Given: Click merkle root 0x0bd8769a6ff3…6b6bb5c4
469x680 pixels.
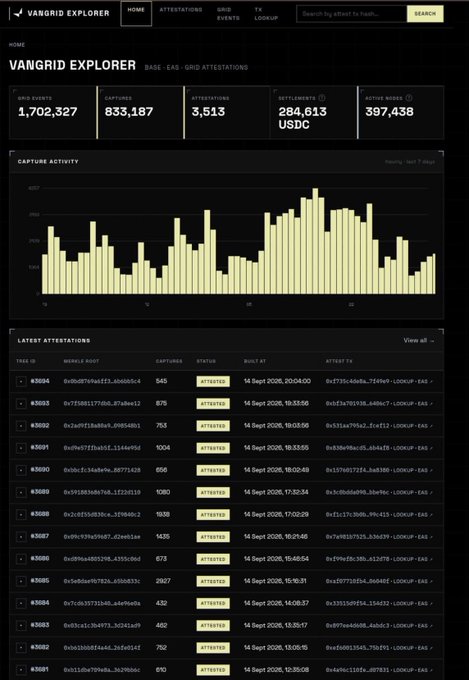Looking at the screenshot, I should (x=102, y=382).
